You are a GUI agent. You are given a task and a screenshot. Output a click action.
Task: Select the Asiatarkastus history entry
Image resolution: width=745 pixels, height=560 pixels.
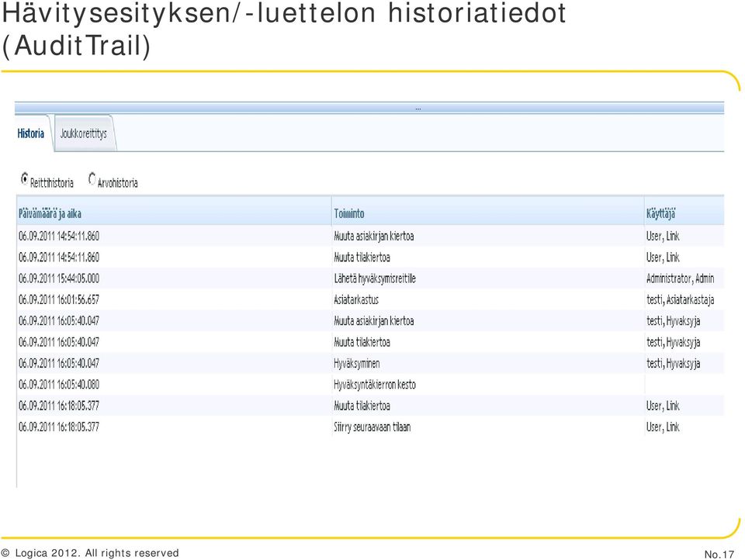356,299
